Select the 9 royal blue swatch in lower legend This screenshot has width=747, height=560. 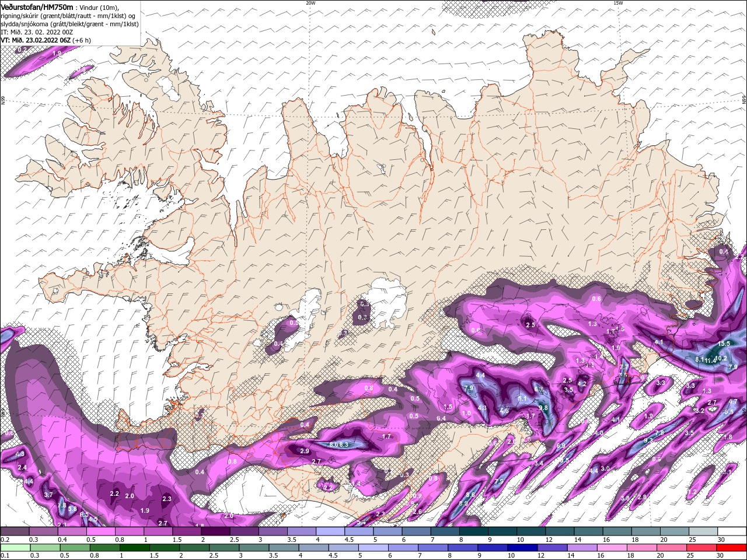point(493,548)
